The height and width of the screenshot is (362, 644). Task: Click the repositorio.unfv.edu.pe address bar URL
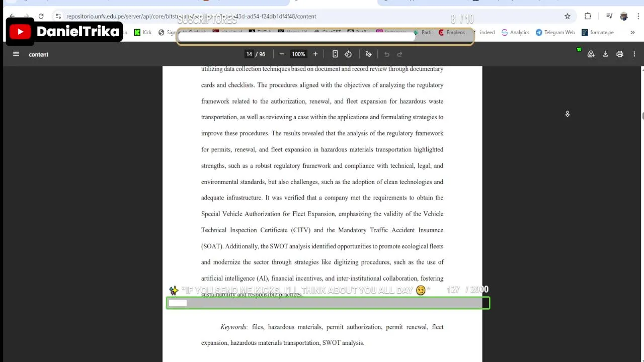pyautogui.click(x=191, y=16)
